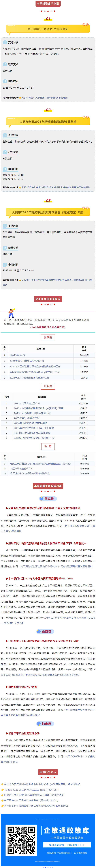Click red header 本周新增重要政策通知
Screen dimensions: 98x868
click(48, 486)
